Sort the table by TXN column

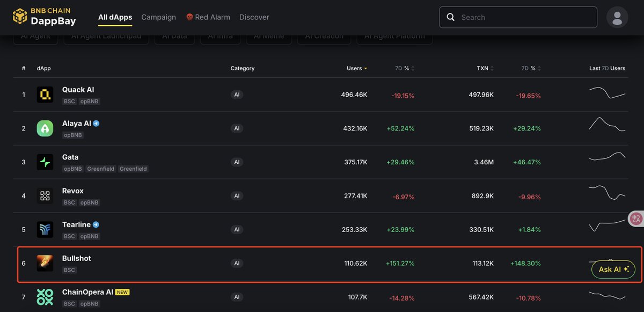click(x=485, y=68)
